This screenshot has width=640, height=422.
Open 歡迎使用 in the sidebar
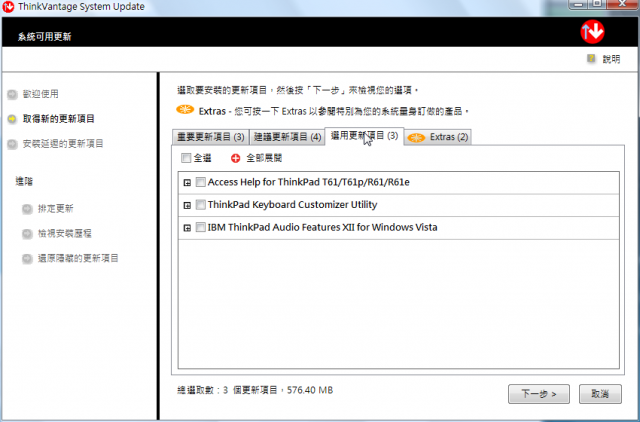point(40,94)
